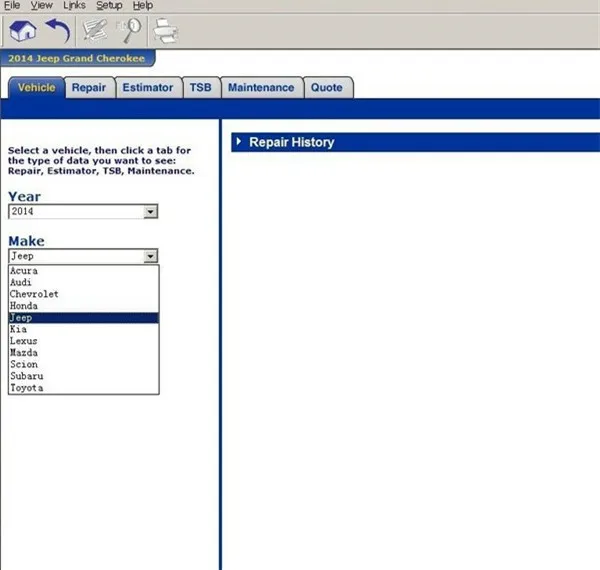Screen dimensions: 600x570
Task: Open the Setup menu
Action: tap(109, 5)
